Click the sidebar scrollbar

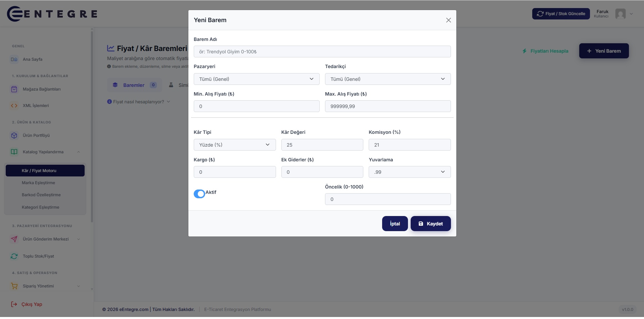coord(92,126)
